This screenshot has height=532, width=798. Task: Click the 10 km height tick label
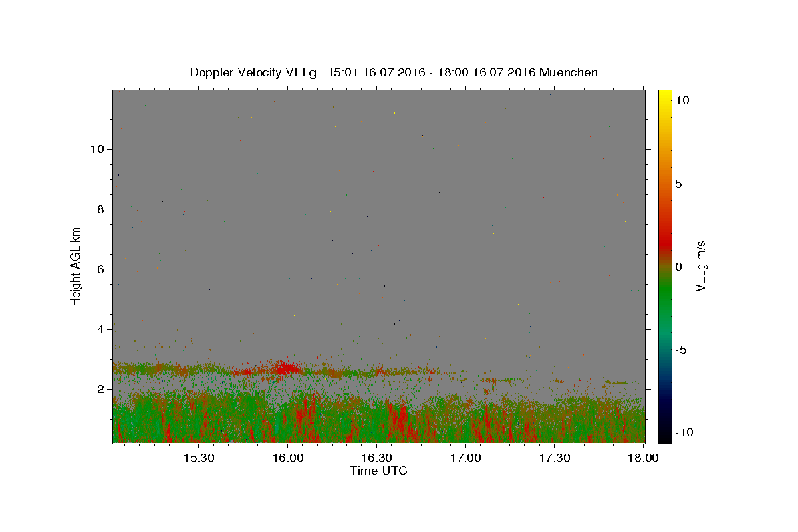click(x=97, y=149)
